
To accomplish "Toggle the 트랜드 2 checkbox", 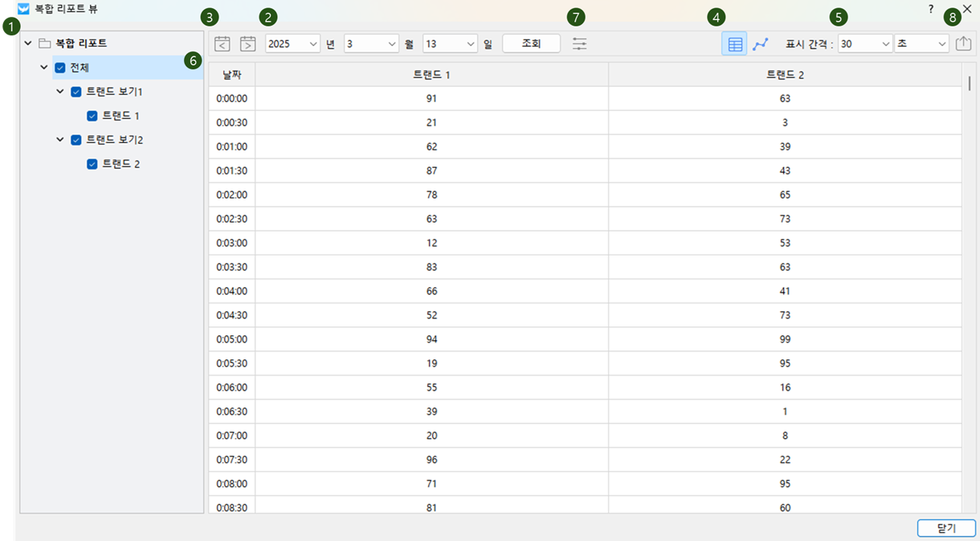I will pos(92,164).
